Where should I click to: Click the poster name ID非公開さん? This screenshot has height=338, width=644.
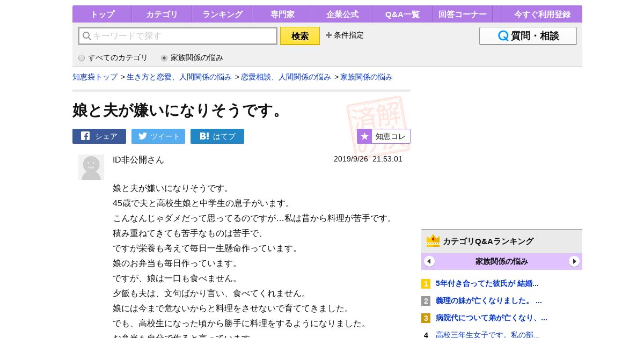tap(138, 159)
